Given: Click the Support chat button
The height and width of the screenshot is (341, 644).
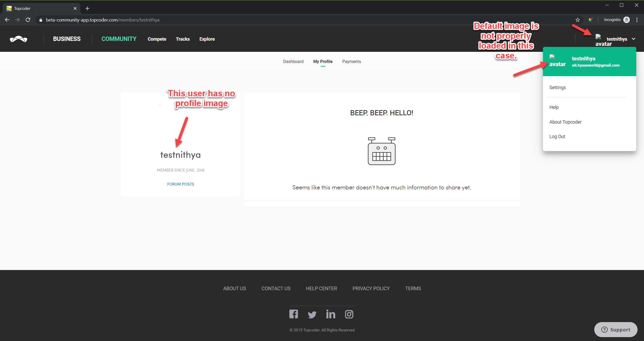Looking at the screenshot, I should 616,330.
